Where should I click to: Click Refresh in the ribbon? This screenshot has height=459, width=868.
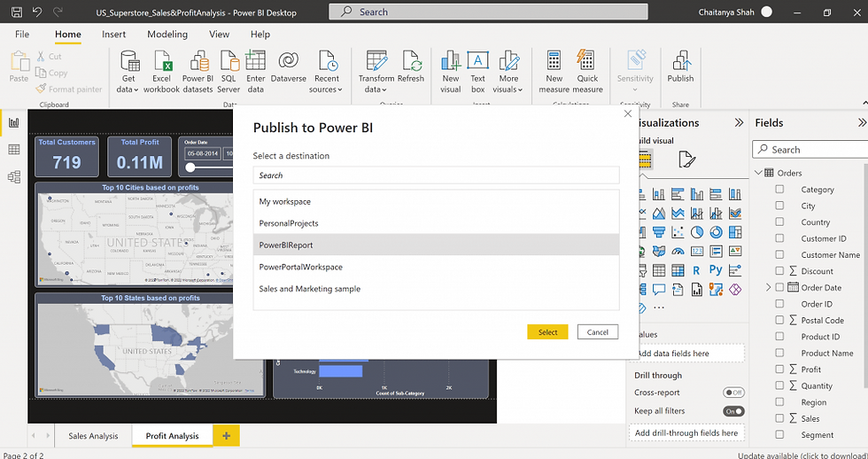coord(411,66)
